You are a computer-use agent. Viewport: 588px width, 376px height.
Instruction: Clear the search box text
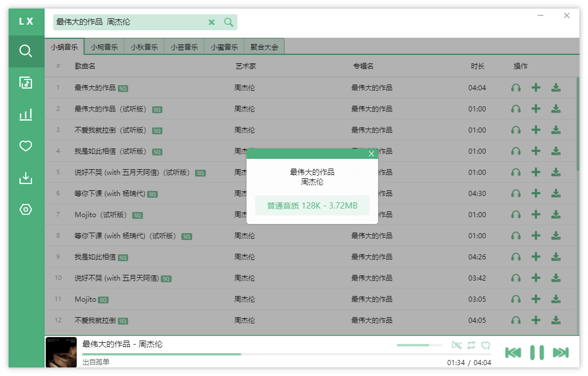pyautogui.click(x=212, y=22)
